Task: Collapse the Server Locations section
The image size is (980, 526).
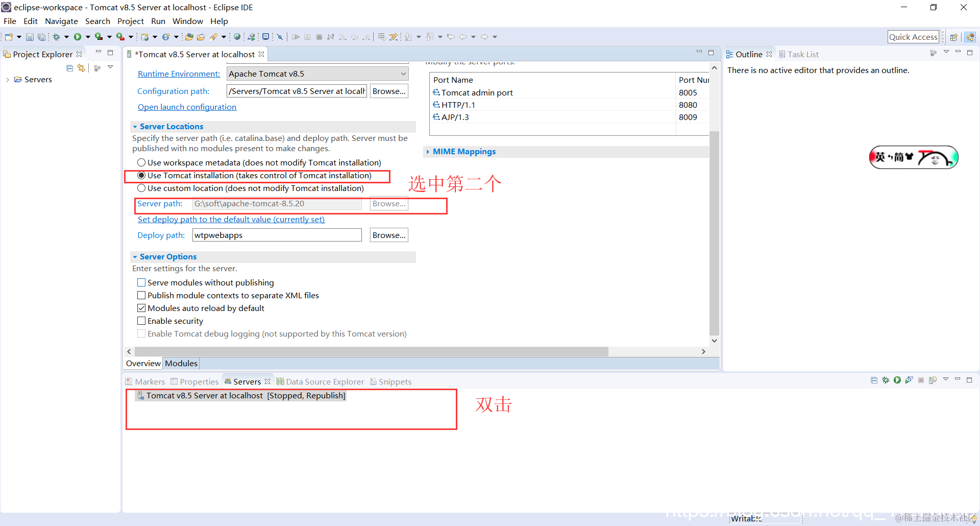Action: tap(135, 127)
